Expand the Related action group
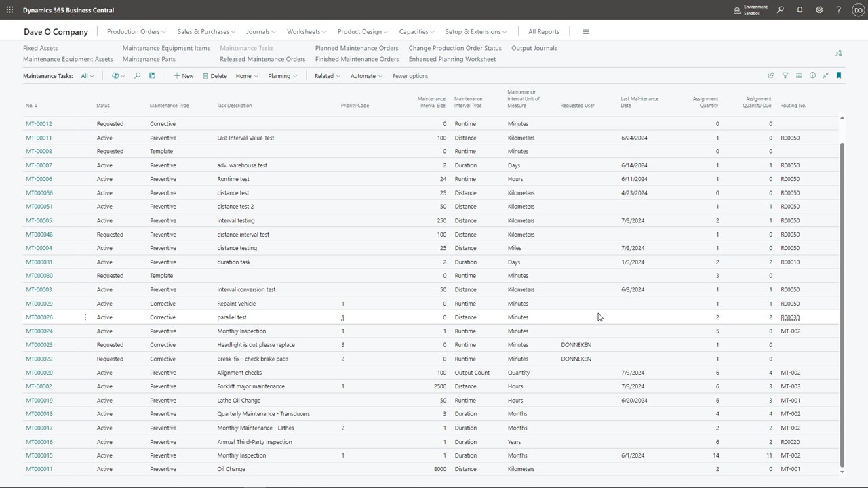The image size is (868, 488). click(328, 76)
